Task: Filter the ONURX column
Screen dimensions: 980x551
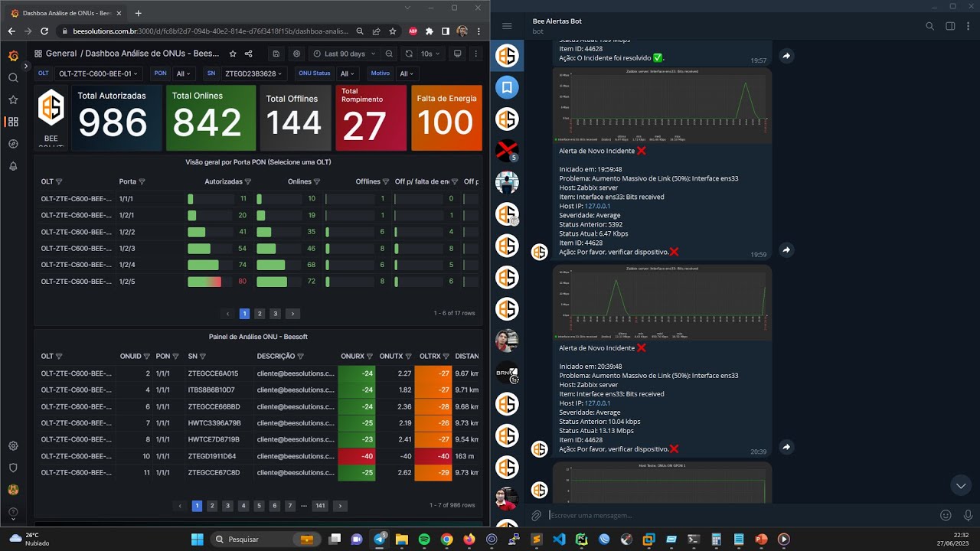Action: 370,357
